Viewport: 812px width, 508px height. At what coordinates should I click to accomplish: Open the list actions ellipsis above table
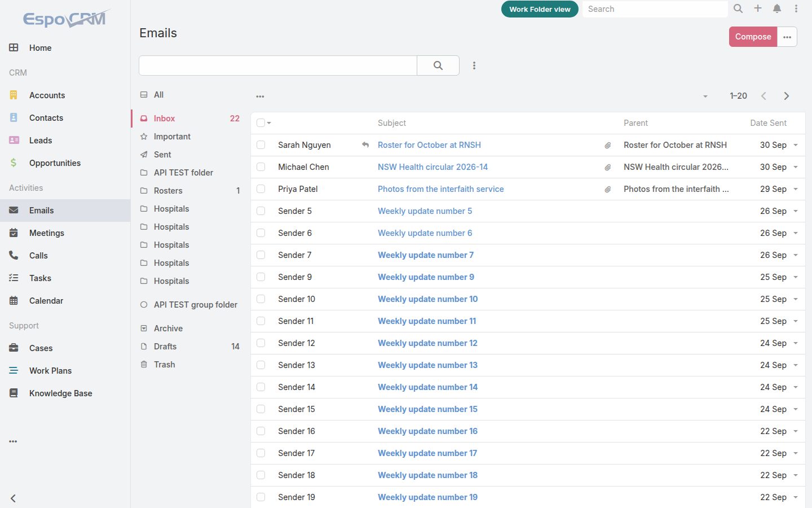(x=260, y=97)
